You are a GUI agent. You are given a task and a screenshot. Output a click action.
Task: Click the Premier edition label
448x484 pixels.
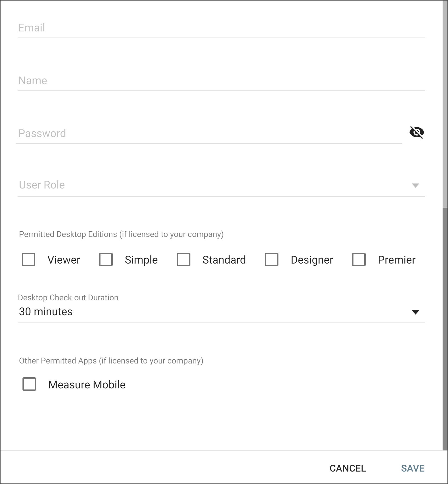tap(397, 260)
